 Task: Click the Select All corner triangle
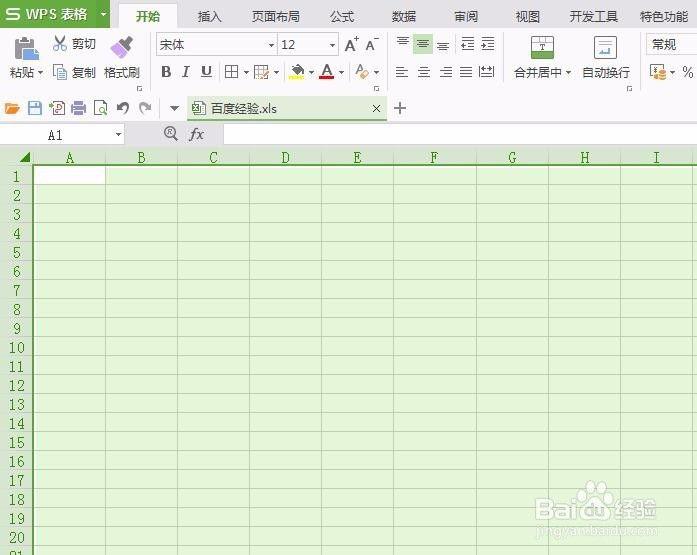pyautogui.click(x=25, y=157)
